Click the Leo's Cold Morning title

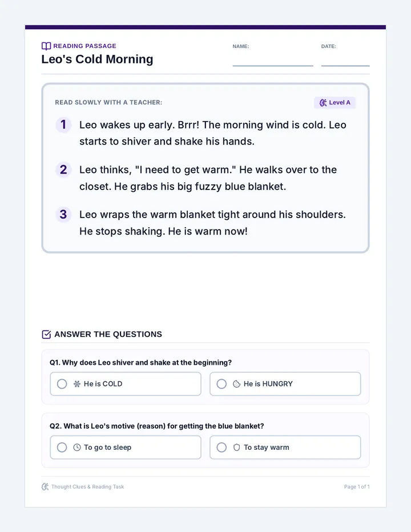(x=98, y=59)
